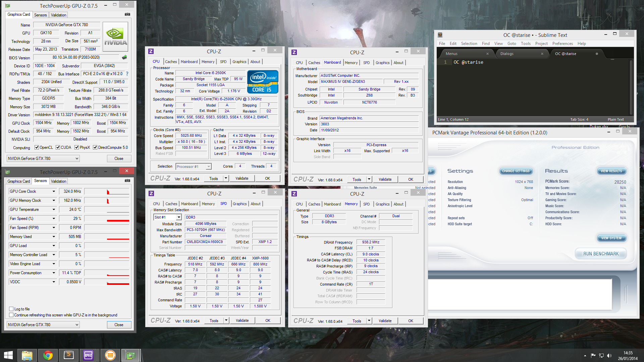Open the Goto menu in Sublime Text
Image resolution: width=644 pixels, height=362 pixels.
click(512, 44)
